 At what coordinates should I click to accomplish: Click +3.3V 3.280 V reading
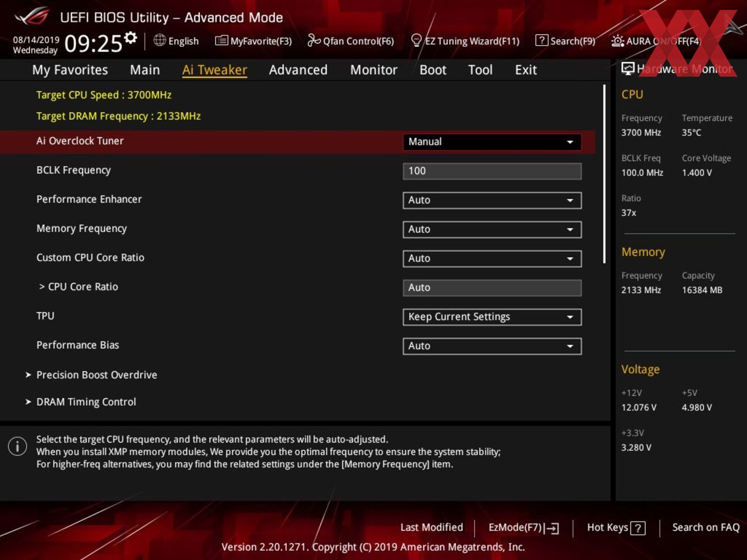637,447
